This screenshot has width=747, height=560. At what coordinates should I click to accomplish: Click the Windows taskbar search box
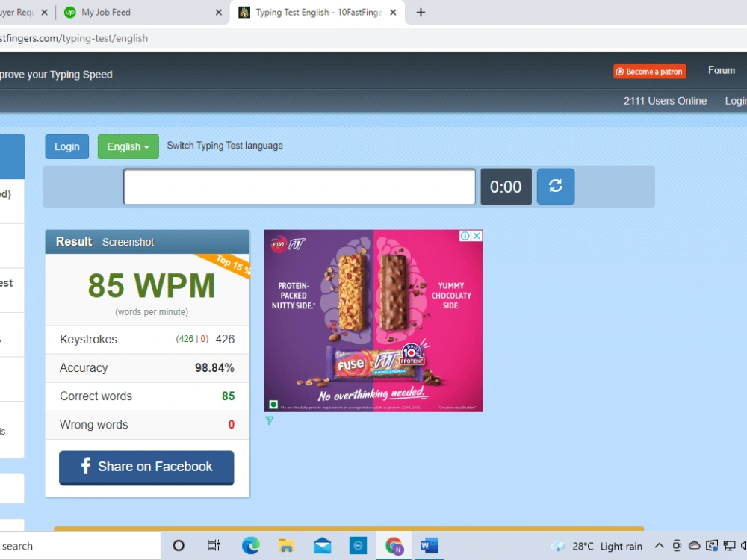tap(80, 546)
